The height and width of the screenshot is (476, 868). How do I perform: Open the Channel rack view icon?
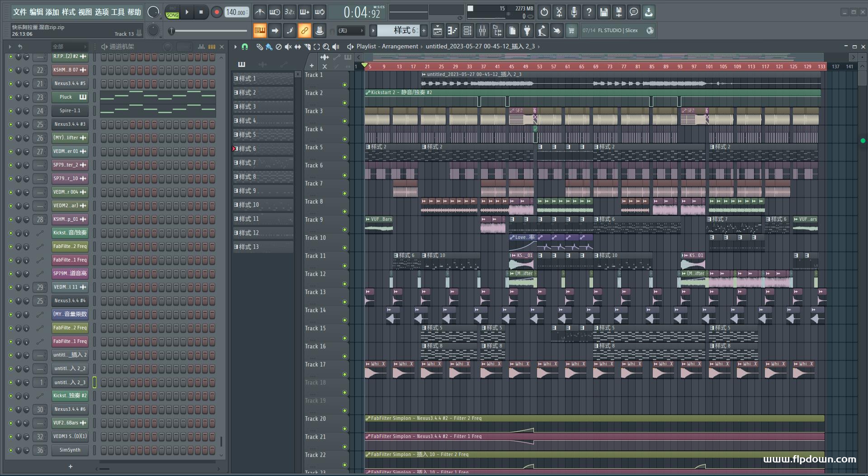pyautogui.click(x=467, y=31)
